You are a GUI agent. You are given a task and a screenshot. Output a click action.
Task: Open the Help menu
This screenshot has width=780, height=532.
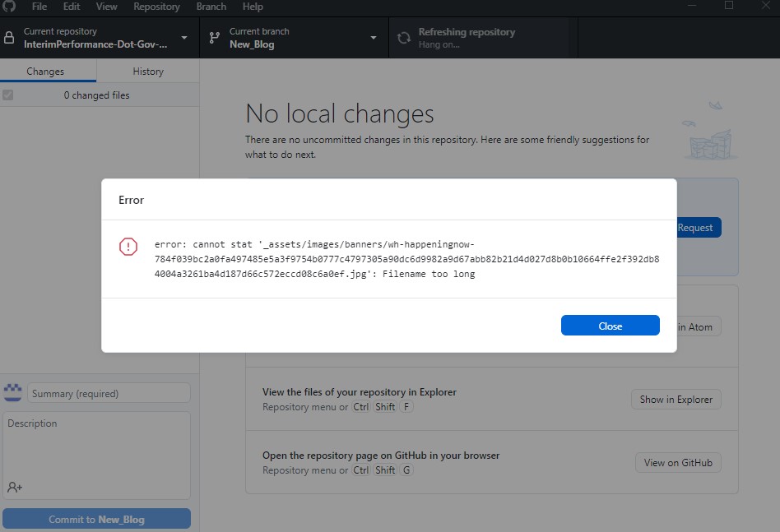click(x=253, y=7)
